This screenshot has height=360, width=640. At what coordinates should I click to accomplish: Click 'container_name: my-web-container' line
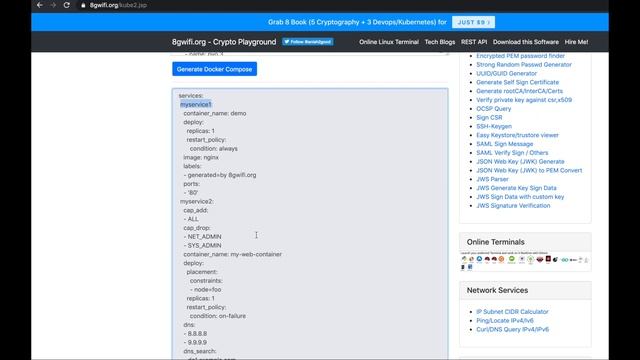232,254
